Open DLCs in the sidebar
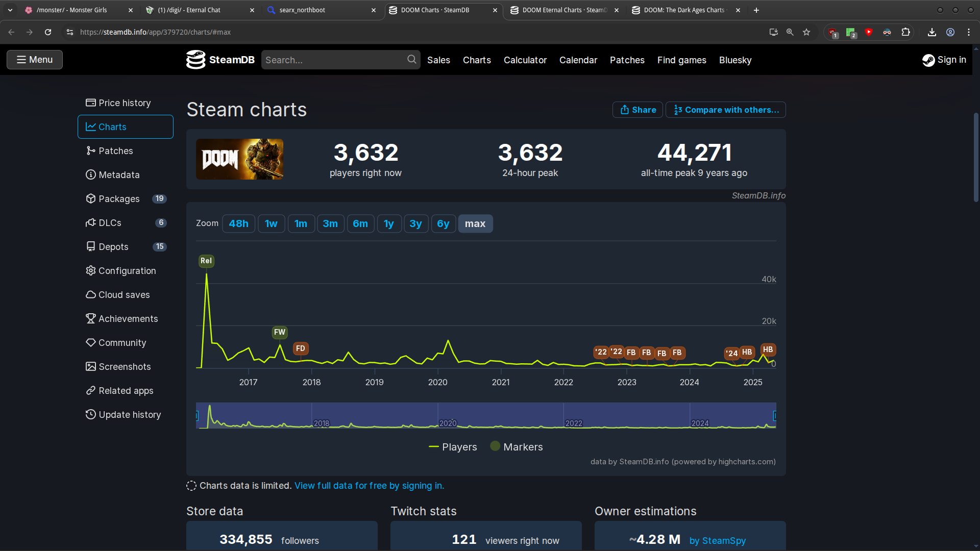The width and height of the screenshot is (980, 551). 126,222
